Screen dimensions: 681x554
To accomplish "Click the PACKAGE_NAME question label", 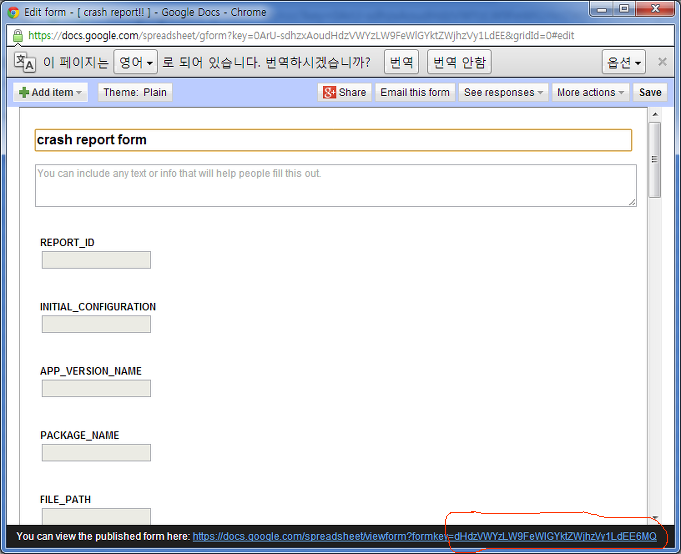I will click(x=79, y=435).
